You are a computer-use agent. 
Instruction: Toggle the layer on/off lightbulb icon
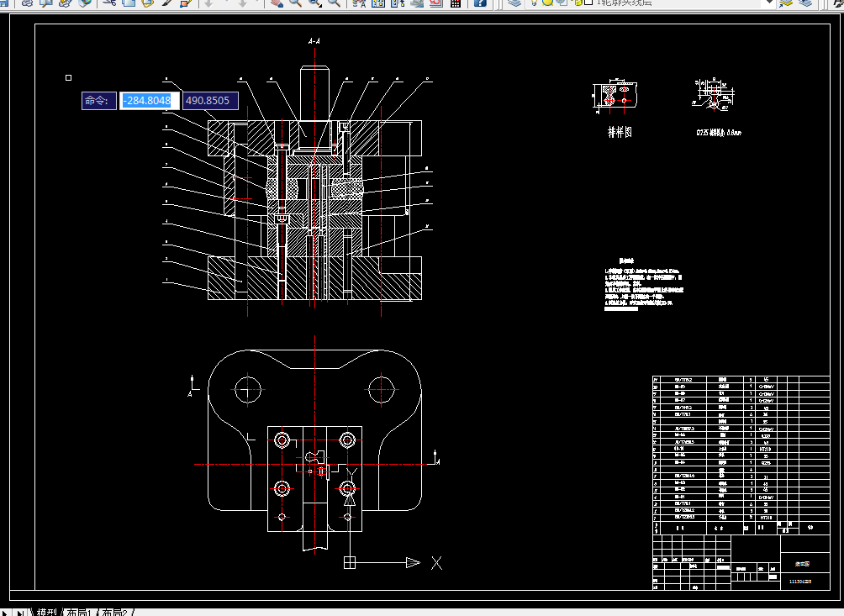click(535, 3)
